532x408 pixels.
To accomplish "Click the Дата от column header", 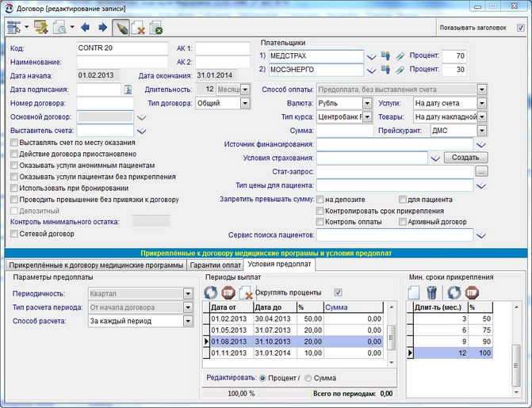I will 232,307.
